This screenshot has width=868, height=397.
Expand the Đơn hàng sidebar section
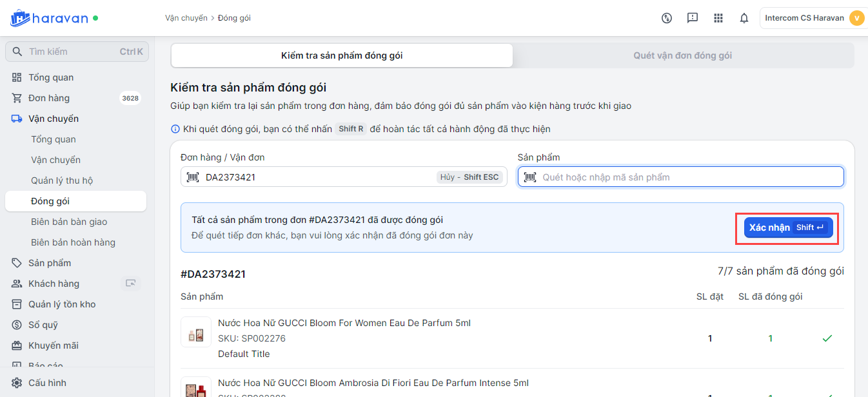tap(49, 98)
